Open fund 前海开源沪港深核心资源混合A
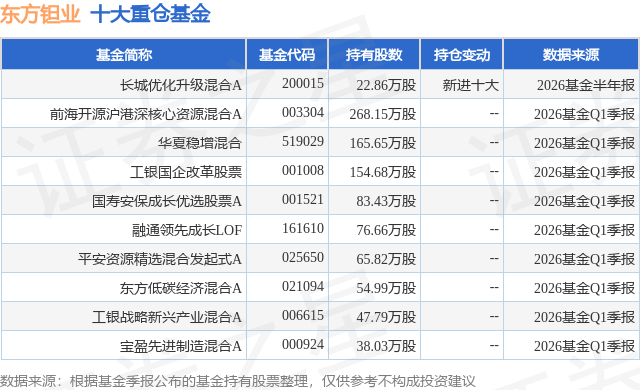Screen dimensions: 640x390 [146, 114]
